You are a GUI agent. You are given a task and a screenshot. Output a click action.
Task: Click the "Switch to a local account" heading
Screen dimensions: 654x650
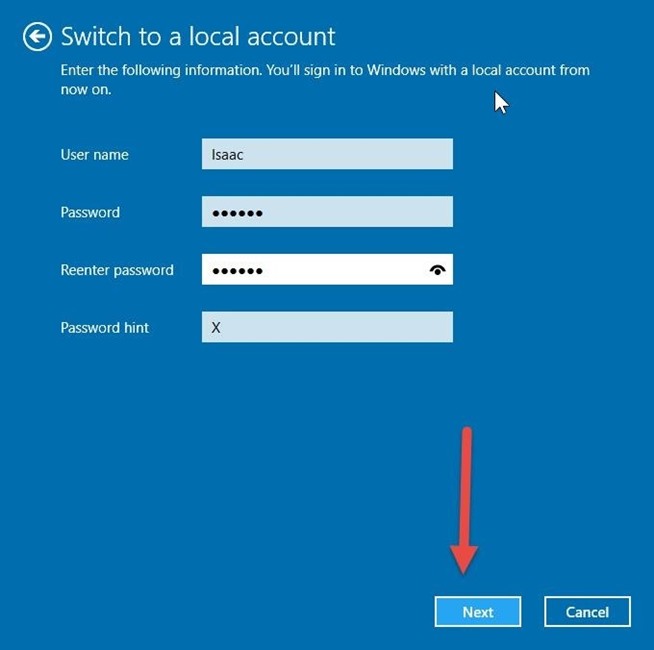[x=198, y=38]
